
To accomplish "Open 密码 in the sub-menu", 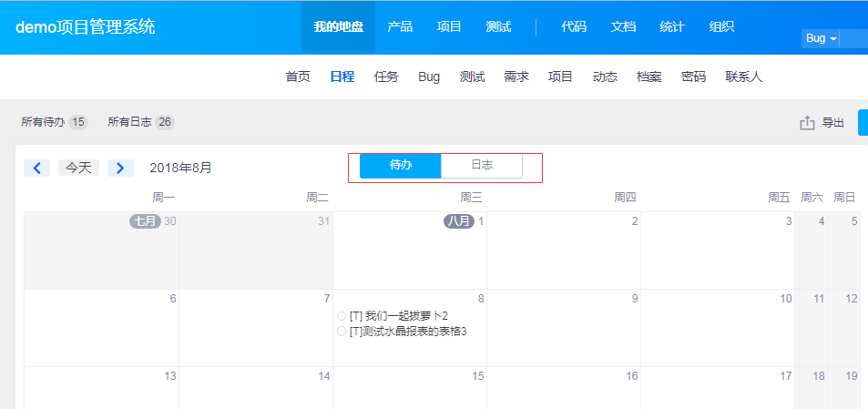I will pos(694,77).
